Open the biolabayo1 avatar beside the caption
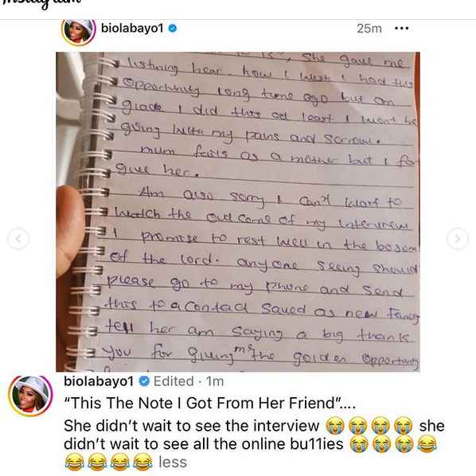 pyautogui.click(x=30, y=396)
